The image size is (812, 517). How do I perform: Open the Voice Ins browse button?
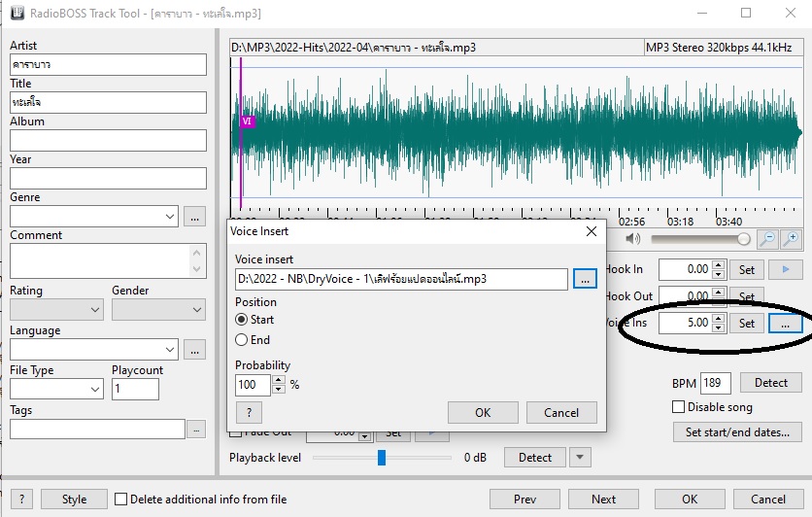[785, 324]
